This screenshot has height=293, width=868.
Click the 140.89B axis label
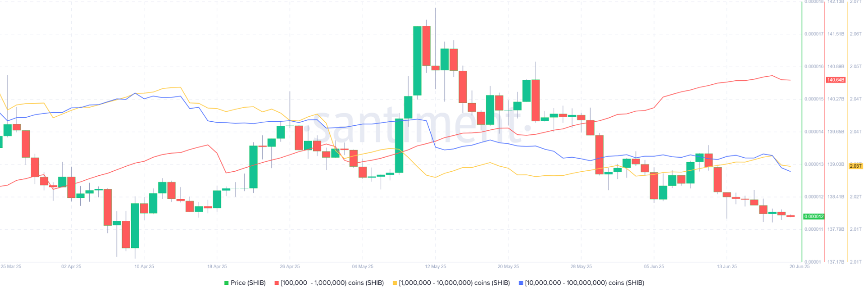coord(835,66)
